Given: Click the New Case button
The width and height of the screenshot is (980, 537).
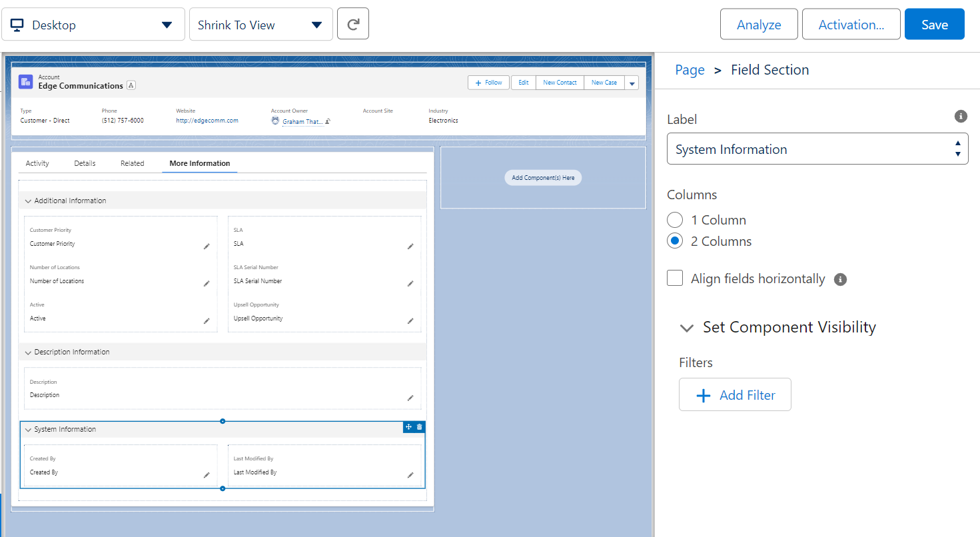Looking at the screenshot, I should 604,83.
